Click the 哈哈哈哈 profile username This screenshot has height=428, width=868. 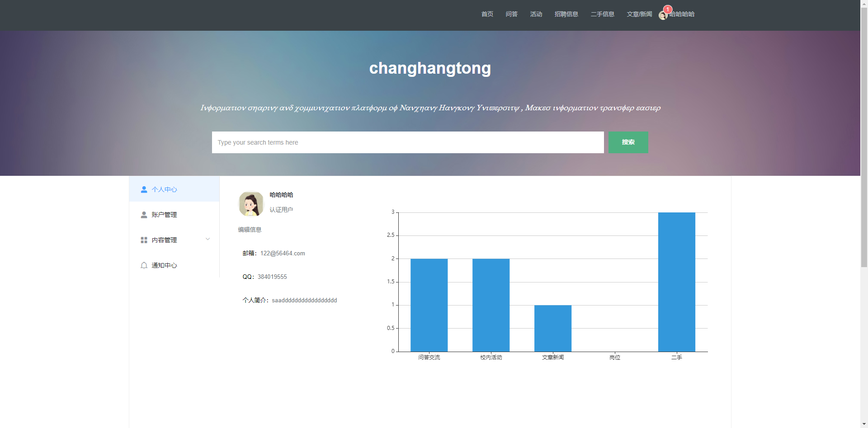click(281, 195)
